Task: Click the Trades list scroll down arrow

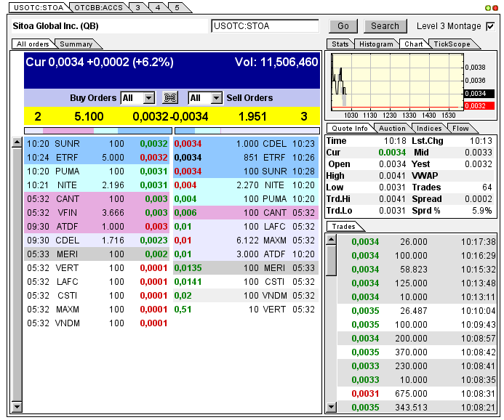Action: coord(331,407)
